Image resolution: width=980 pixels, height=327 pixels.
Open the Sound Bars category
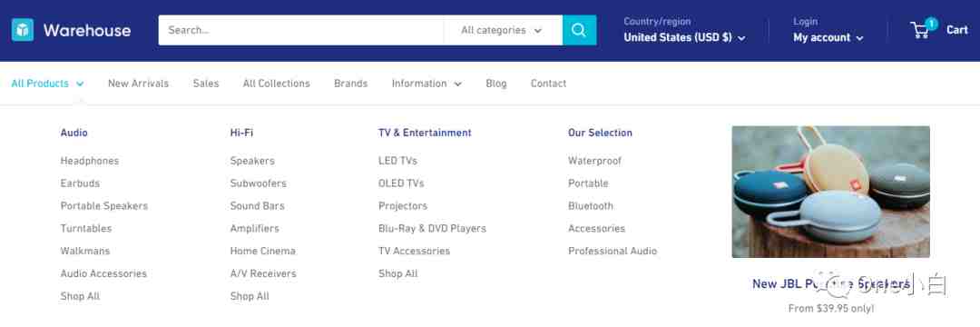[257, 205]
